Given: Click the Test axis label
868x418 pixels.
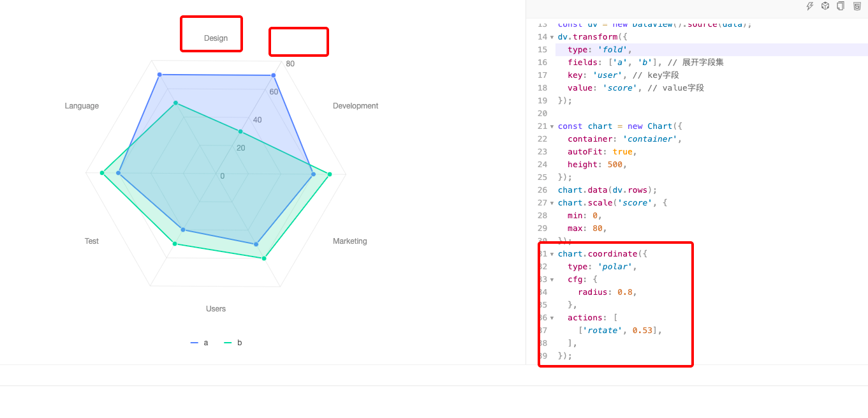Looking at the screenshot, I should (91, 241).
